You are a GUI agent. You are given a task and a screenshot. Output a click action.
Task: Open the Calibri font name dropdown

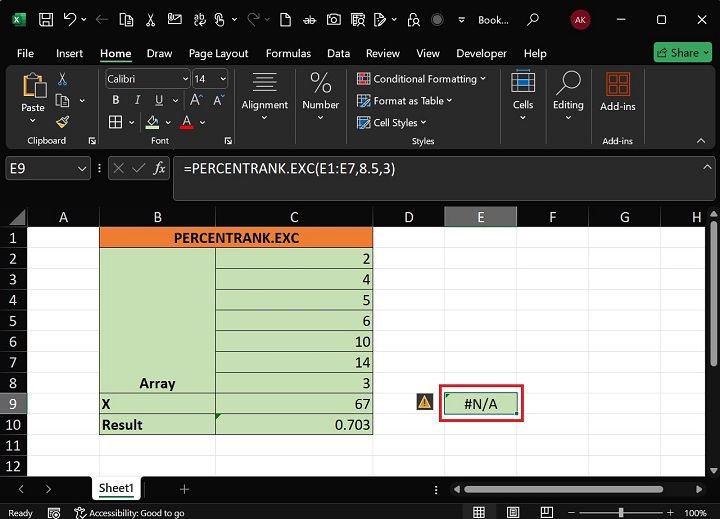[x=186, y=79]
